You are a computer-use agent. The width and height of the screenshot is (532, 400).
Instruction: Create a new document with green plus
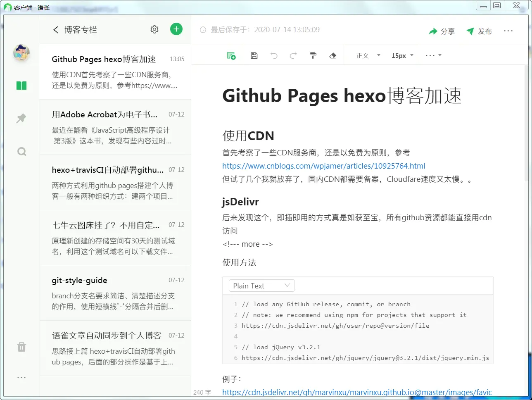click(176, 29)
